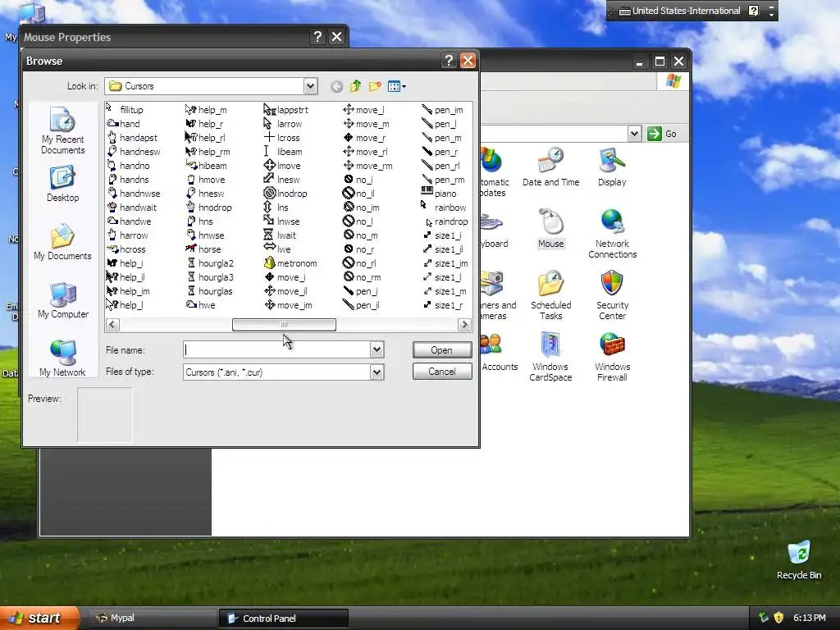Select the lwait cursor file

pos(280,235)
